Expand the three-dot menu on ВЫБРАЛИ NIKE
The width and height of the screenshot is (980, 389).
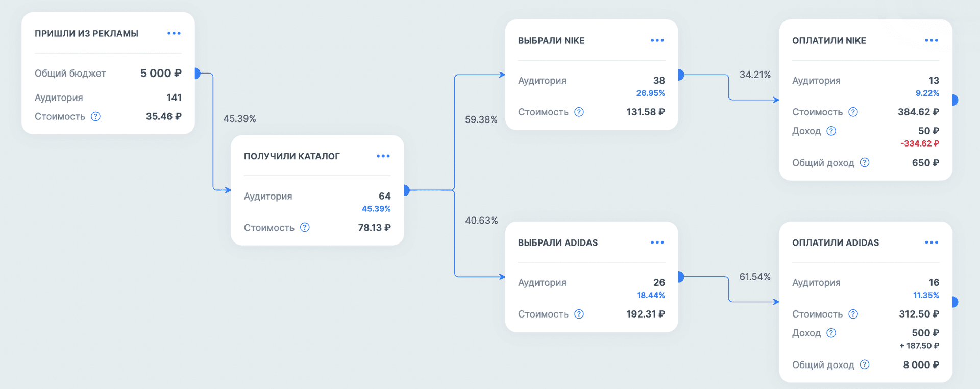pyautogui.click(x=657, y=40)
